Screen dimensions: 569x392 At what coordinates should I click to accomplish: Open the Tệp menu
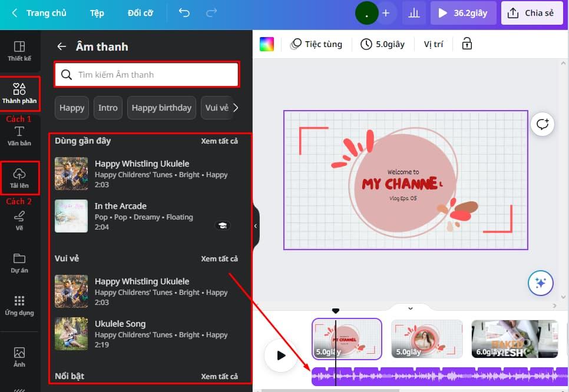(x=97, y=12)
